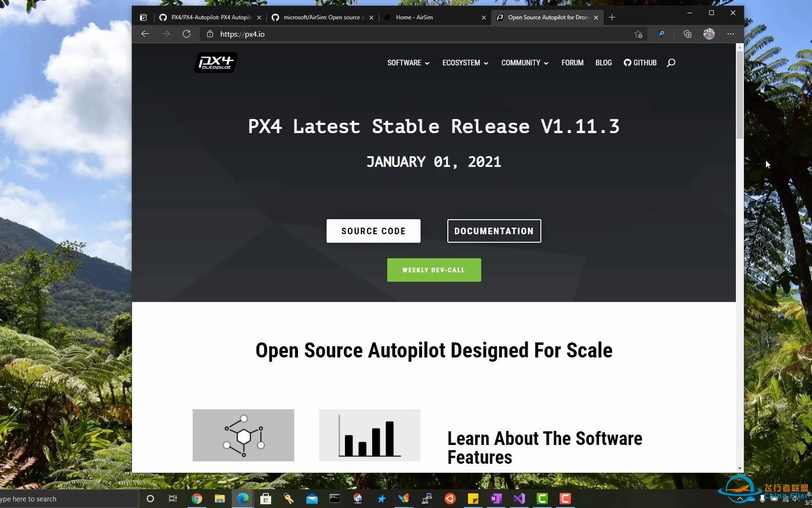Open the FORUM page
Screen dimensions: 812x508
(572, 63)
